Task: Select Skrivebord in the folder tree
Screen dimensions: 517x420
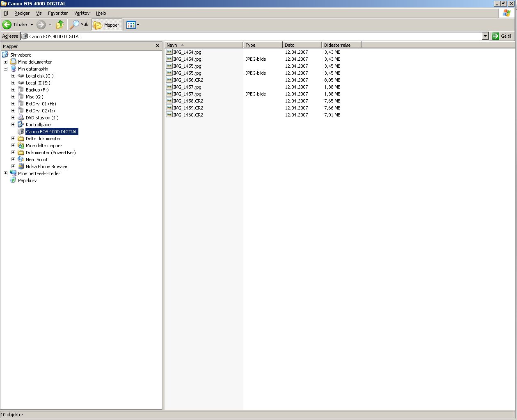Action: coord(21,55)
